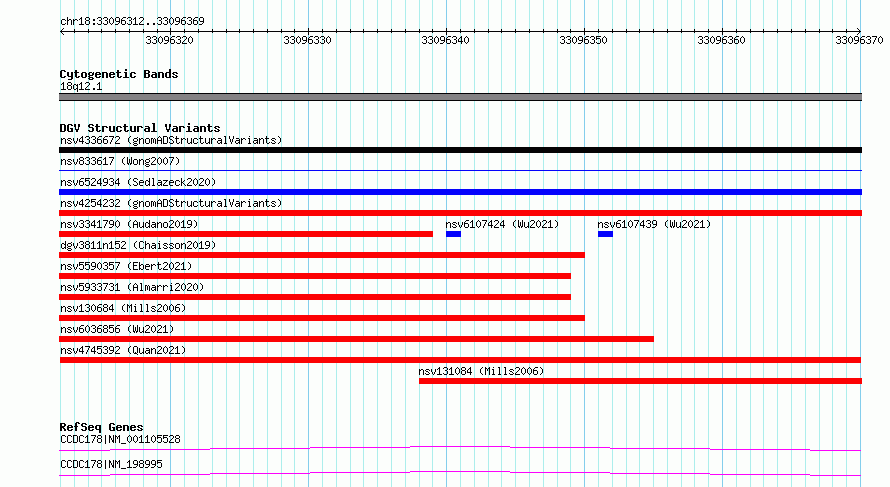Click ruler position 33096360
This screenshot has height=487, width=890.
pos(721,40)
